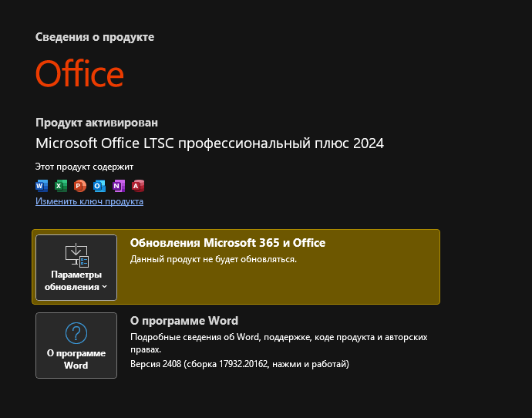Open the 'Изменить ключ продукта' link
This screenshot has width=532, height=418.
point(89,201)
